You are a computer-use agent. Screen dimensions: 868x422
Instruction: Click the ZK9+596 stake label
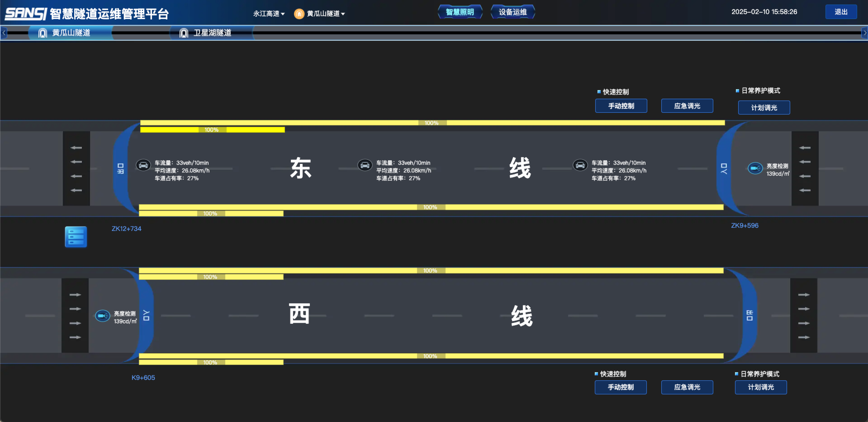(x=745, y=225)
